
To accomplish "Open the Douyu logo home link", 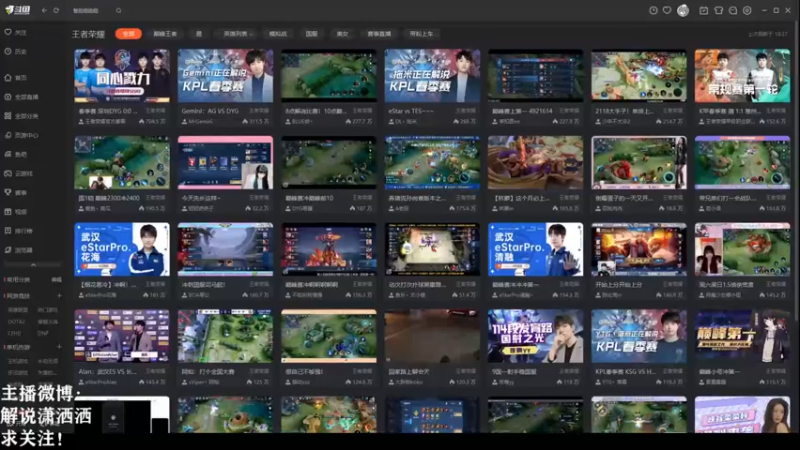I will tap(18, 10).
